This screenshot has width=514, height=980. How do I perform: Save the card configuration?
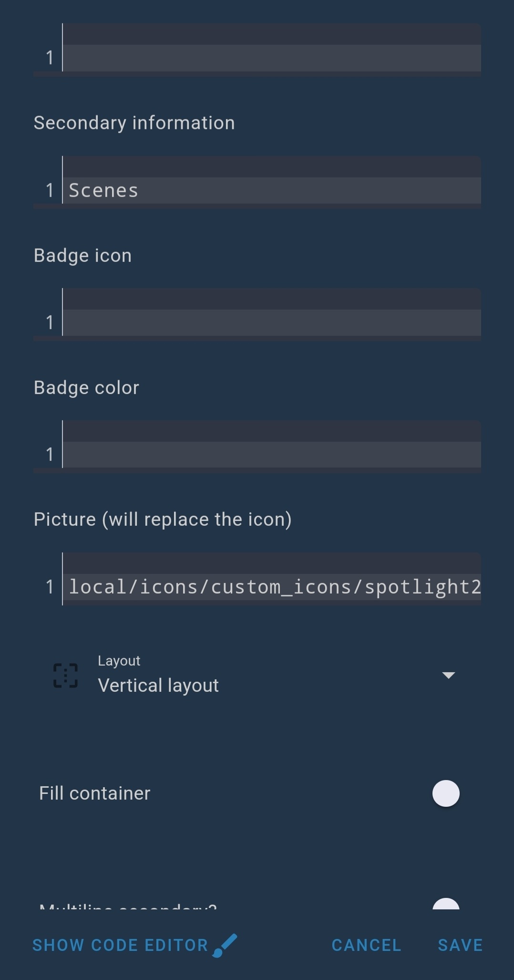click(x=459, y=945)
